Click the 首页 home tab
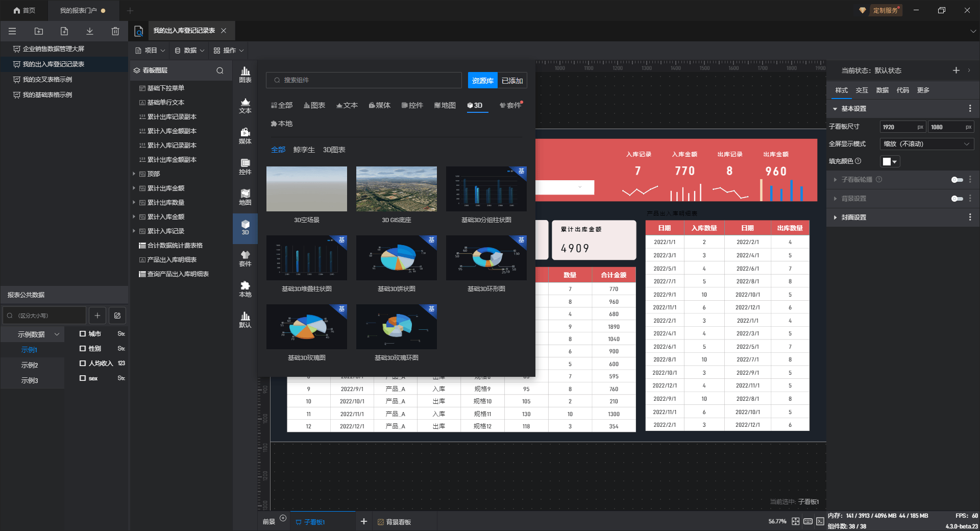This screenshot has height=531, width=980. [24, 10]
